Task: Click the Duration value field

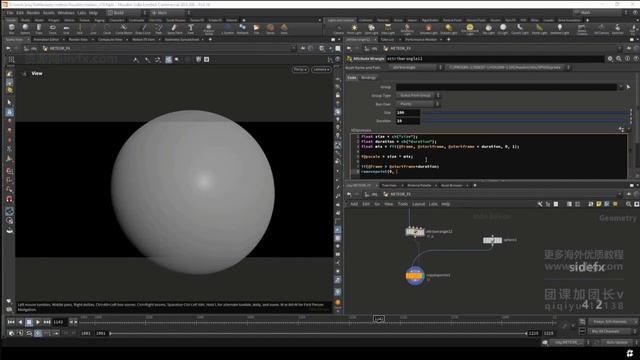Action: pyautogui.click(x=407, y=121)
